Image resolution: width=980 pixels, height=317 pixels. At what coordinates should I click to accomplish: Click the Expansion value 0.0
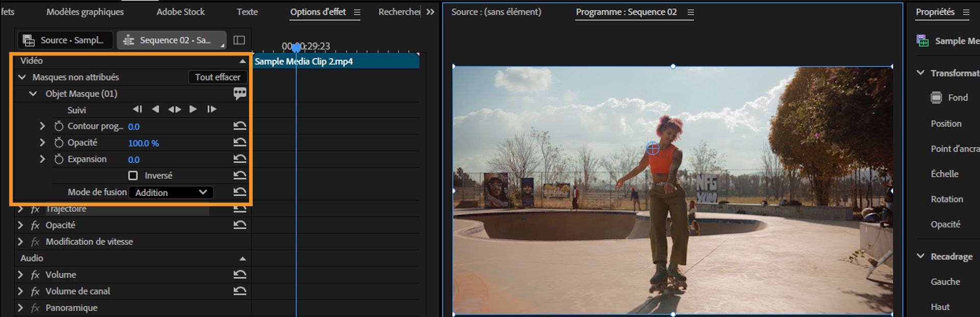134,160
